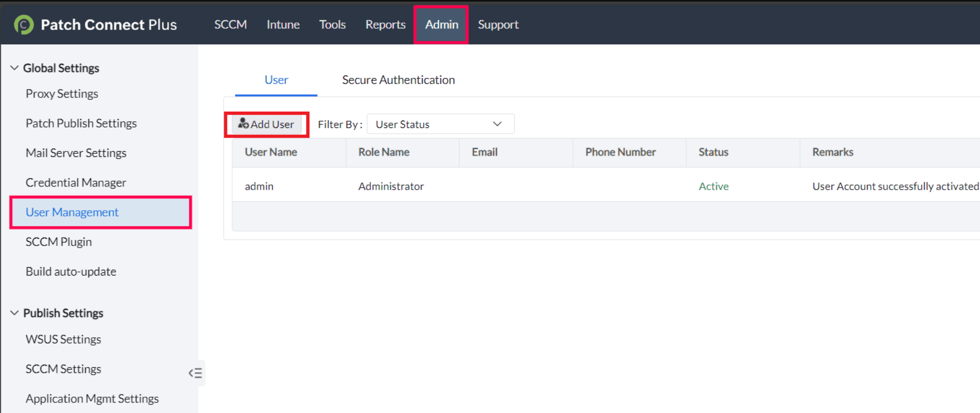Viewport: 980px width, 413px height.
Task: Click the Active status text
Action: click(x=714, y=186)
